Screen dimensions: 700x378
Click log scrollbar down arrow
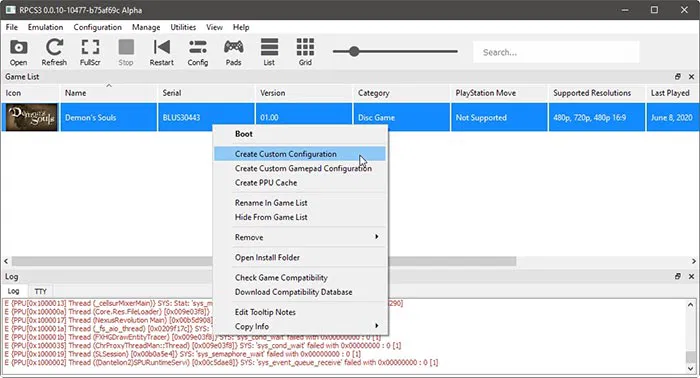(691, 369)
